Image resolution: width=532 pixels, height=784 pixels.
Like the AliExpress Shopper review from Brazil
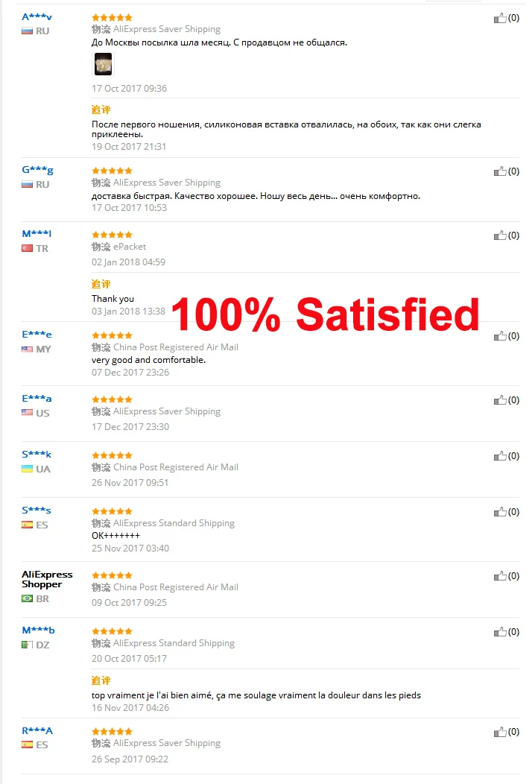click(x=500, y=577)
